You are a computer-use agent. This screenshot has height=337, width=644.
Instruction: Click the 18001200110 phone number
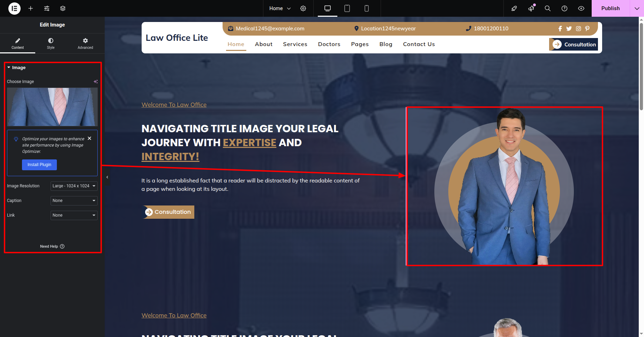(491, 29)
